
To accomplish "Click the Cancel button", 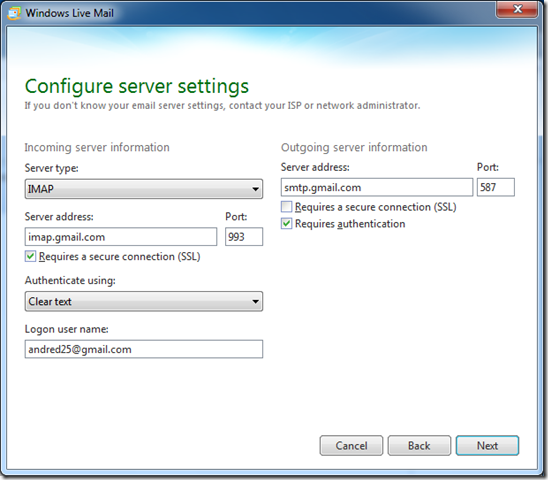I will (351, 445).
